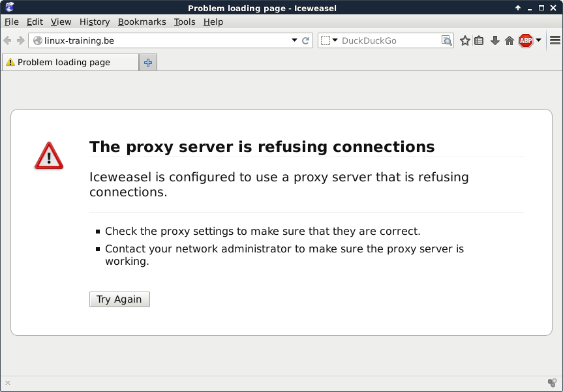The width and height of the screenshot is (563, 392).
Task: Select the 'Problem loading page' tab
Action: (x=70, y=62)
